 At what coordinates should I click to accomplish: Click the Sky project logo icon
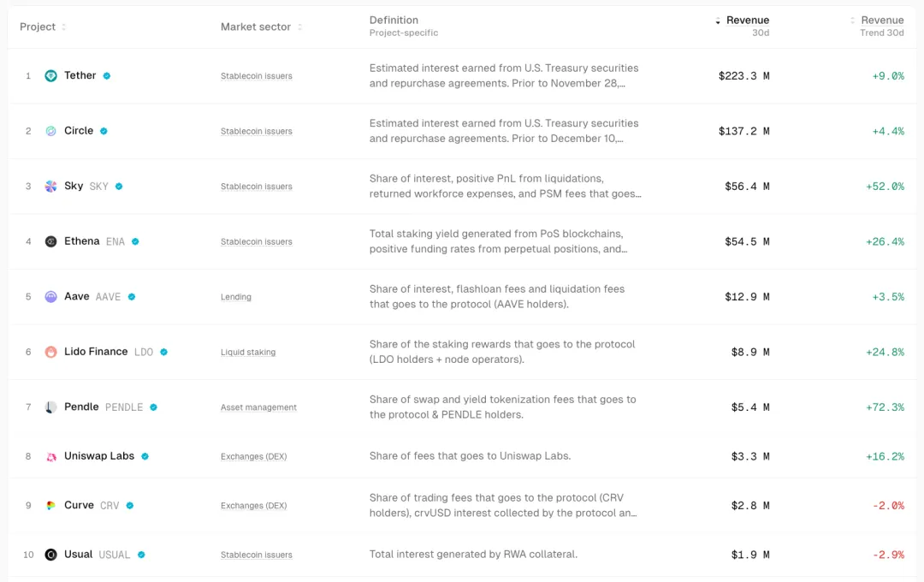point(51,187)
